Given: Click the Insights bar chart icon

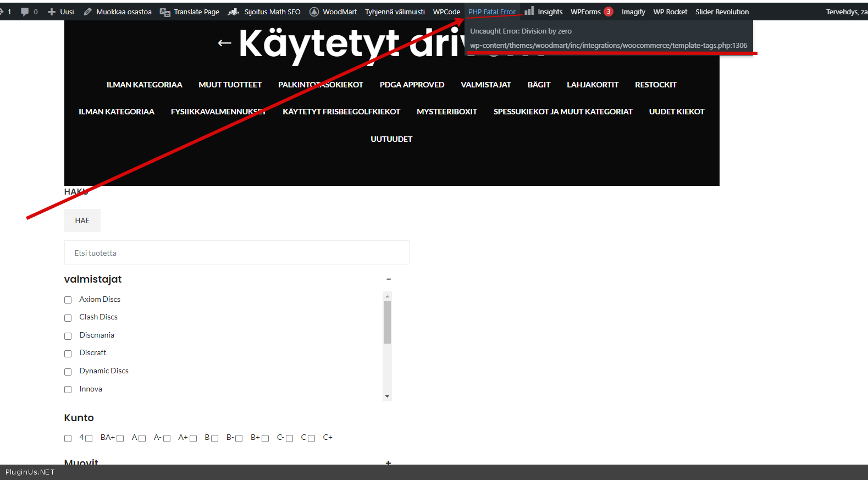Looking at the screenshot, I should click(x=529, y=11).
